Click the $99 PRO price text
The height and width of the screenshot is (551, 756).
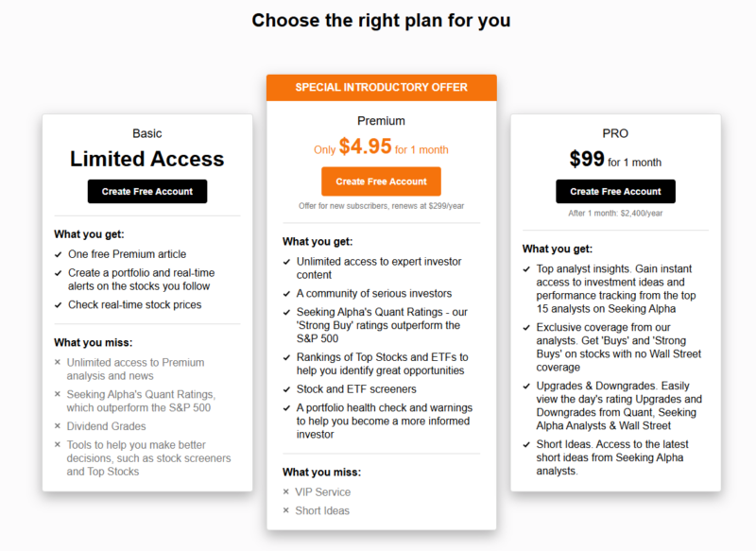pyautogui.click(x=587, y=159)
